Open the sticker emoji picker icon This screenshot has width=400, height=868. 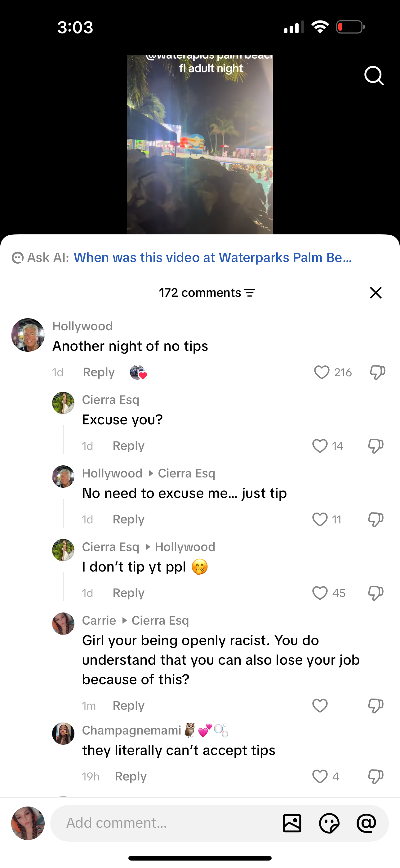tap(329, 823)
